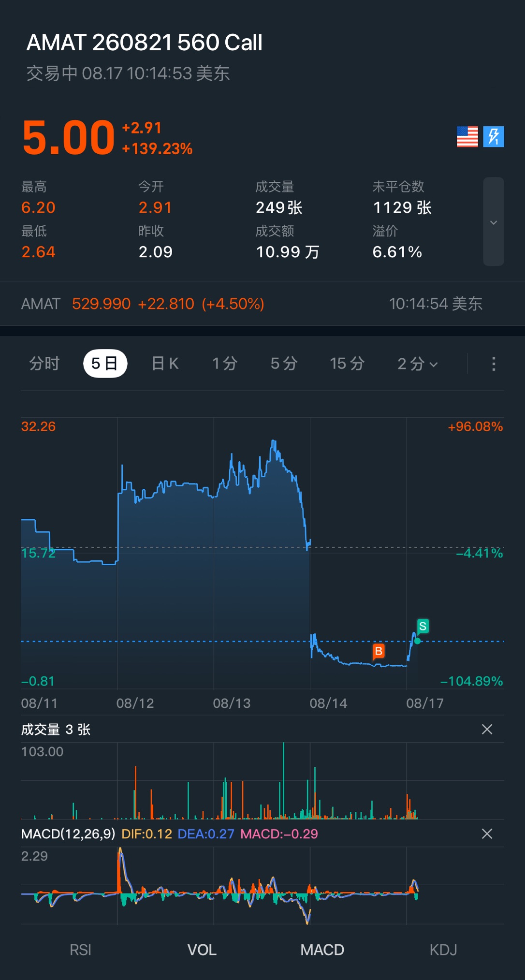
Task: Close the MACD indicator panel
Action: (487, 834)
